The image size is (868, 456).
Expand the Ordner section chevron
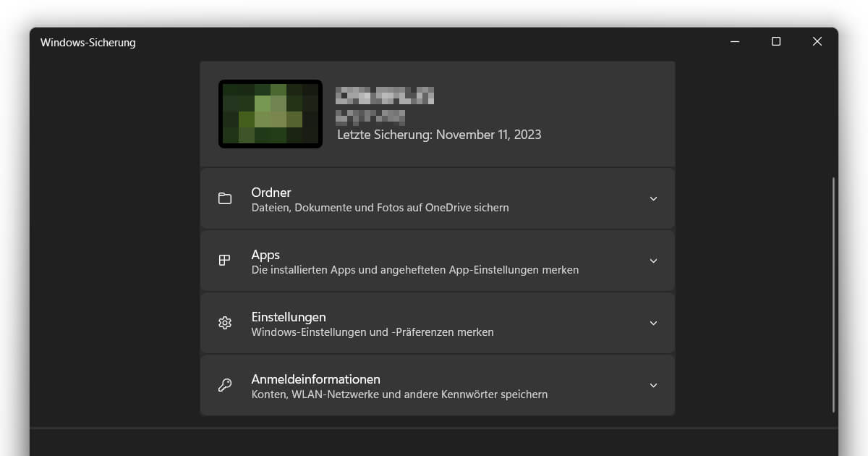(653, 198)
